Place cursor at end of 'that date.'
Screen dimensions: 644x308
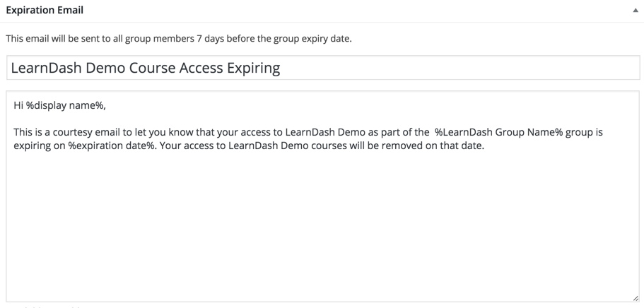485,146
